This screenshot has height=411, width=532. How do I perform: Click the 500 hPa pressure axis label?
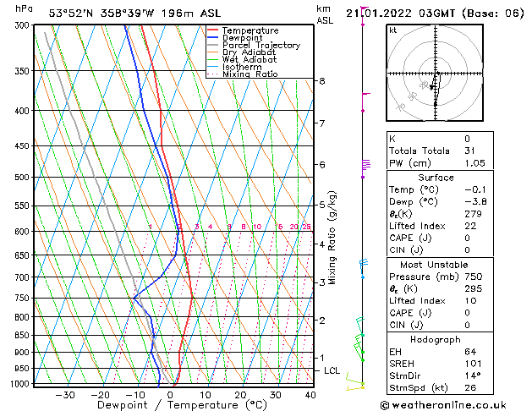coord(22,177)
